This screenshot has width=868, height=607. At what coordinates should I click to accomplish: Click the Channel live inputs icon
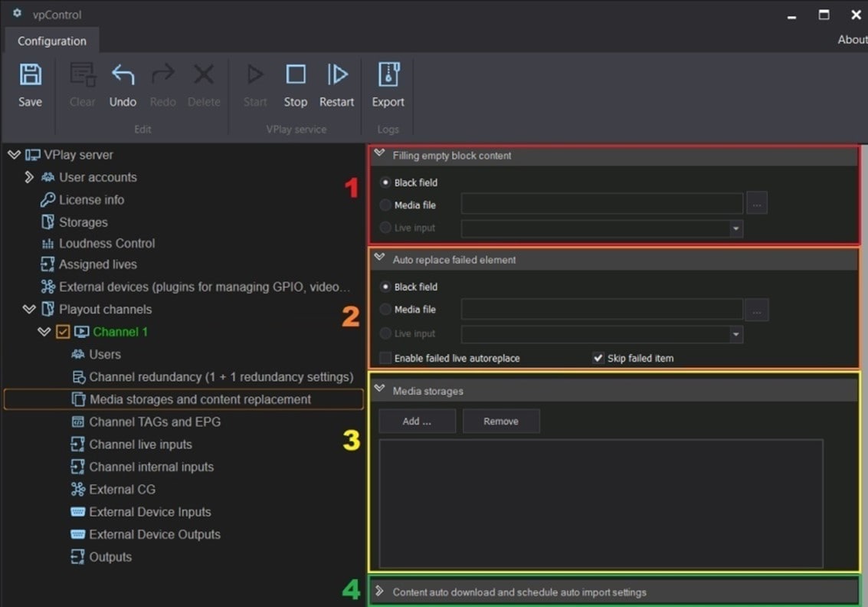pos(77,445)
